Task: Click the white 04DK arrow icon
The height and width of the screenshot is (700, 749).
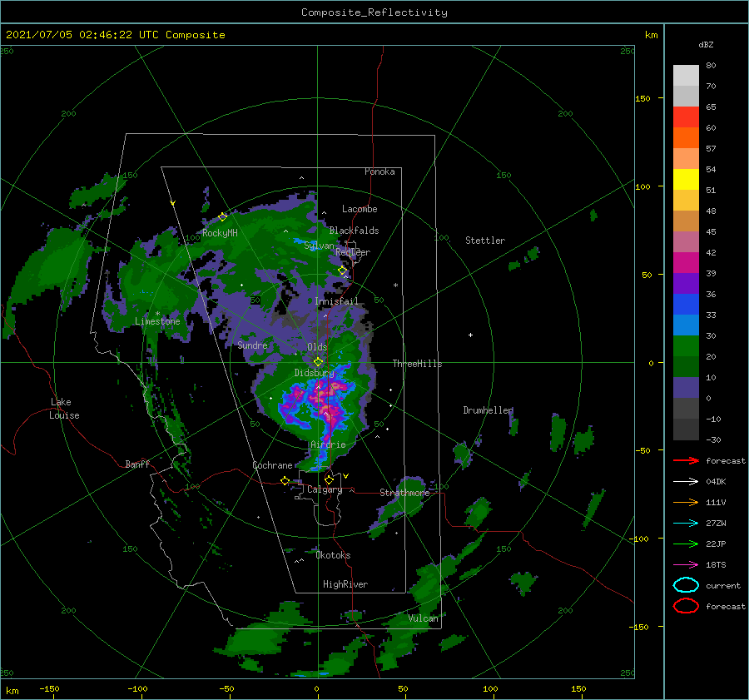Action: point(686,482)
